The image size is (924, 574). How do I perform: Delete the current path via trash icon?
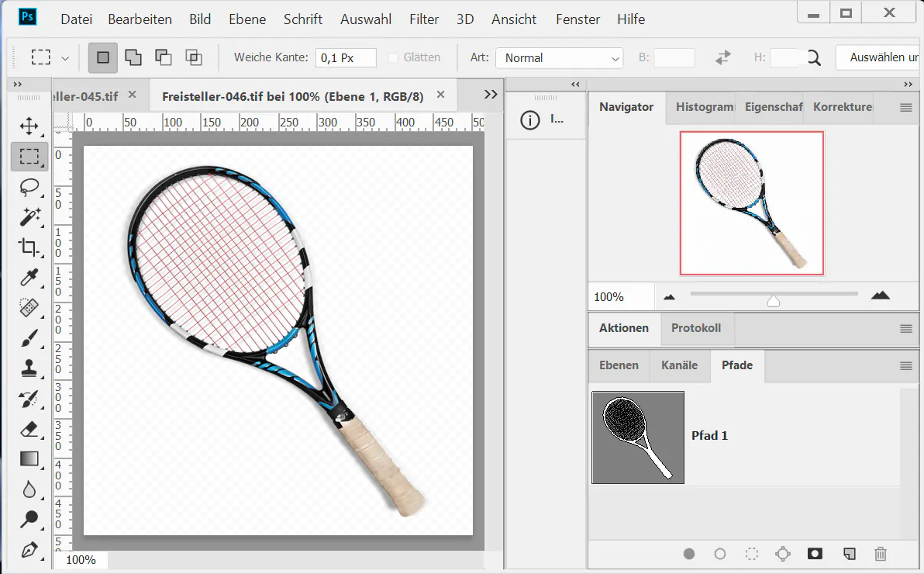[x=880, y=554]
